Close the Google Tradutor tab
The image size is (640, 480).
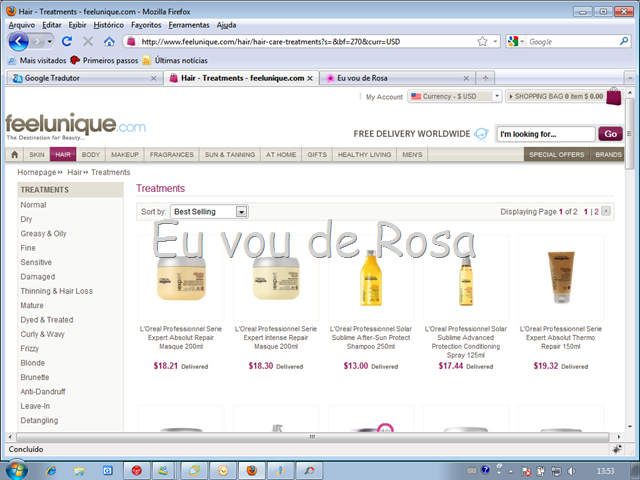[153, 78]
